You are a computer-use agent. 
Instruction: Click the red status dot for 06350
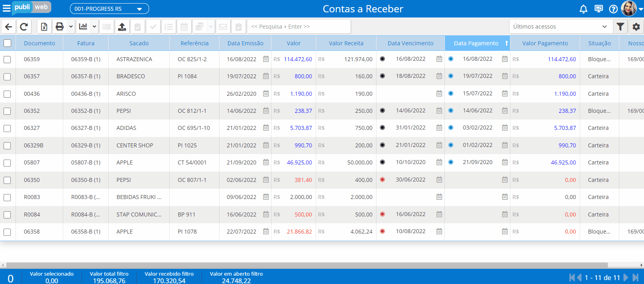[382, 180]
